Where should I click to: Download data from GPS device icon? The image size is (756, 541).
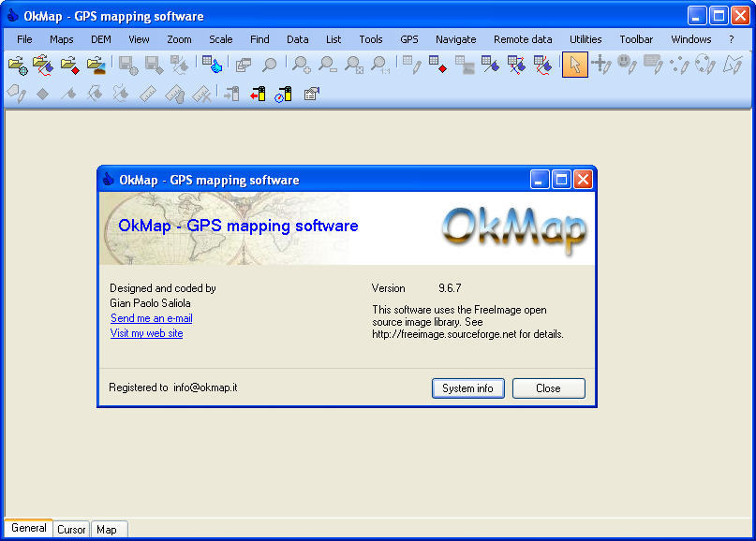[257, 94]
